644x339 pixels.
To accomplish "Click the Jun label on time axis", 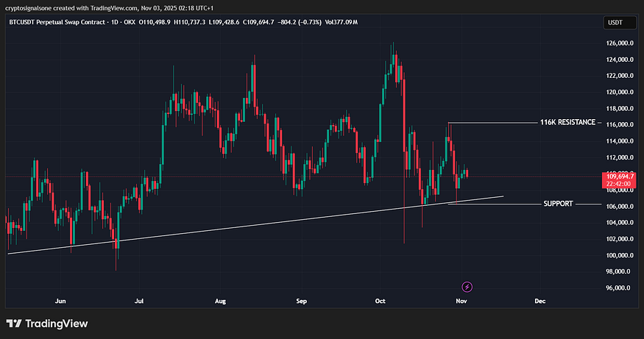I will [x=61, y=301].
